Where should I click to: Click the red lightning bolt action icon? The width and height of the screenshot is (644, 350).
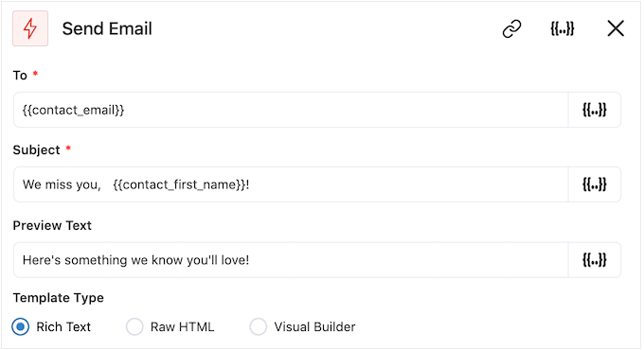(30, 28)
